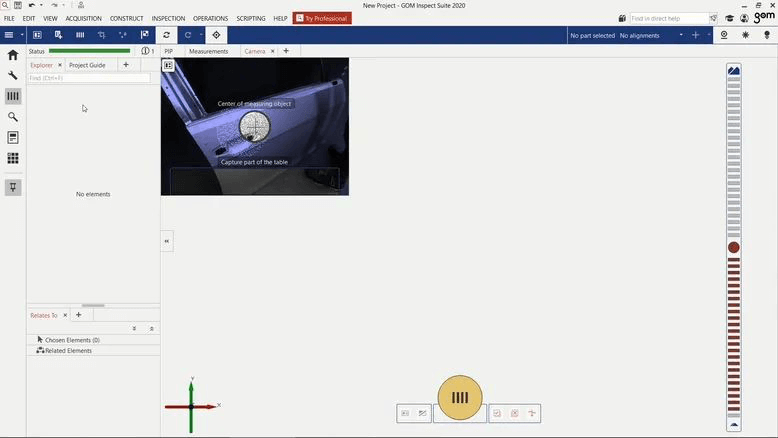Click double down arrow in Relates panel
Viewport: 778px width, 438px height.
(134, 328)
